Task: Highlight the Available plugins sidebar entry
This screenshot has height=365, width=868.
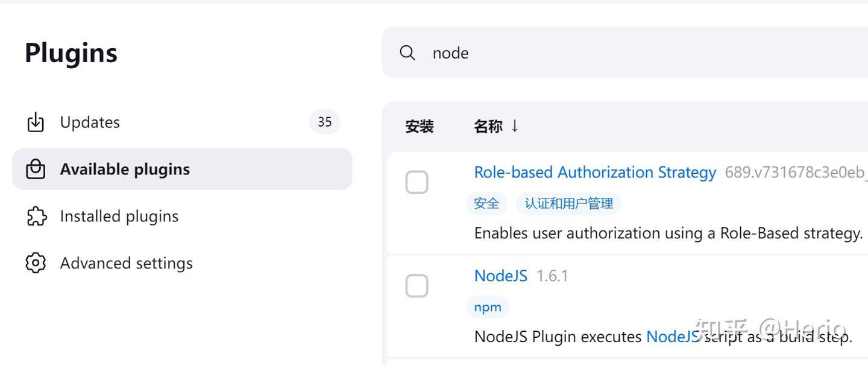Action: tap(124, 169)
